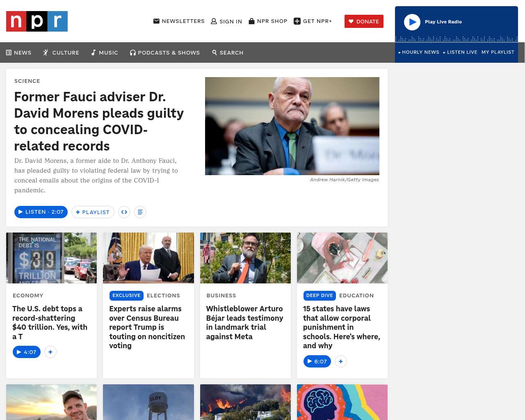Play Hourly News
Viewport: 525px width, 420px height.
click(419, 52)
